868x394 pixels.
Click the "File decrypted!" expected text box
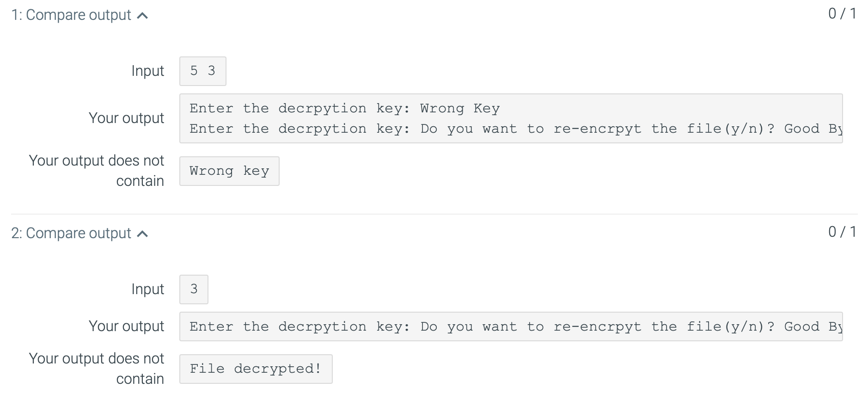click(256, 369)
